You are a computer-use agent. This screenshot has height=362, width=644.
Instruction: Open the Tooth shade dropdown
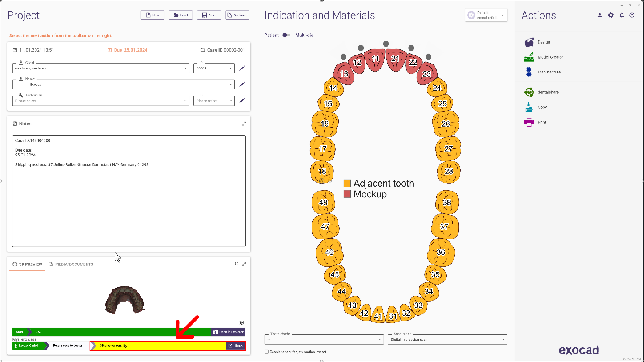[x=324, y=339]
